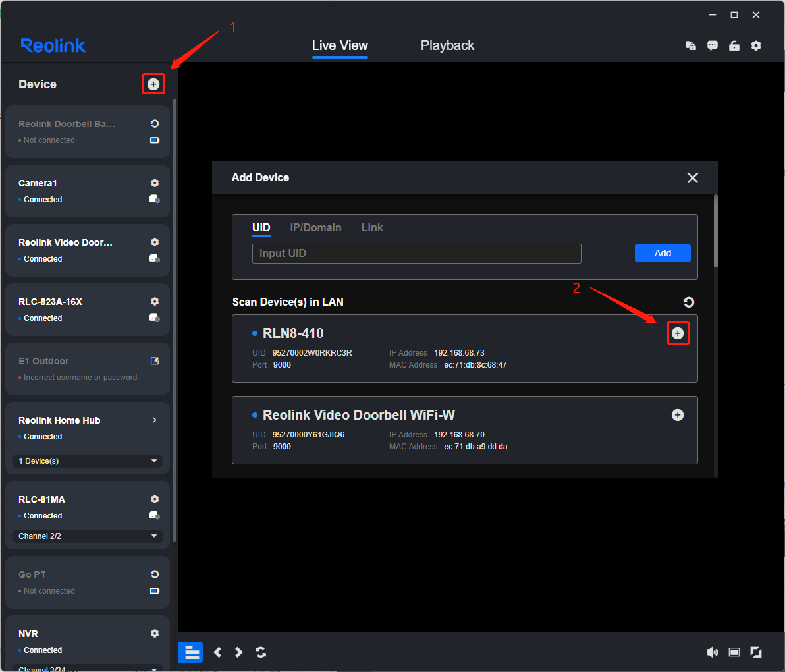Click IP address 192.168.68.70
Viewport: 785px width, 672px height.
(459, 435)
